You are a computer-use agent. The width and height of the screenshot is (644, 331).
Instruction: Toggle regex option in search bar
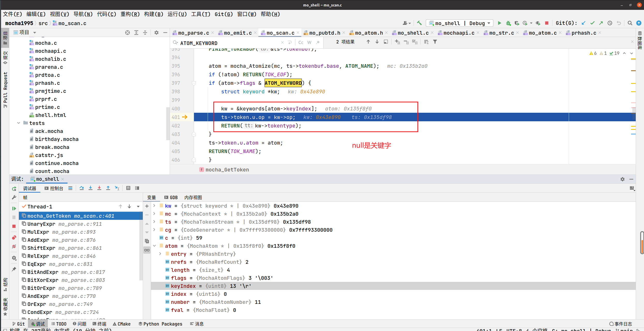[x=318, y=42]
